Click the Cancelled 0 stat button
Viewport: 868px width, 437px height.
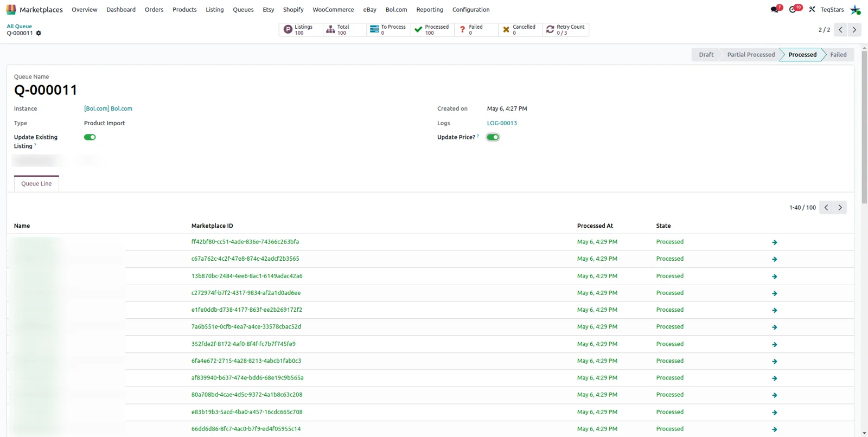coord(520,30)
